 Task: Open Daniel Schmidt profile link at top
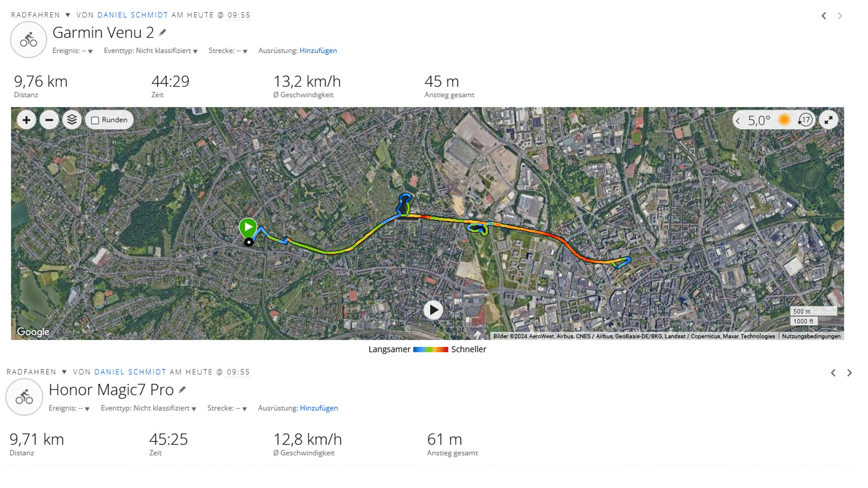[x=132, y=15]
